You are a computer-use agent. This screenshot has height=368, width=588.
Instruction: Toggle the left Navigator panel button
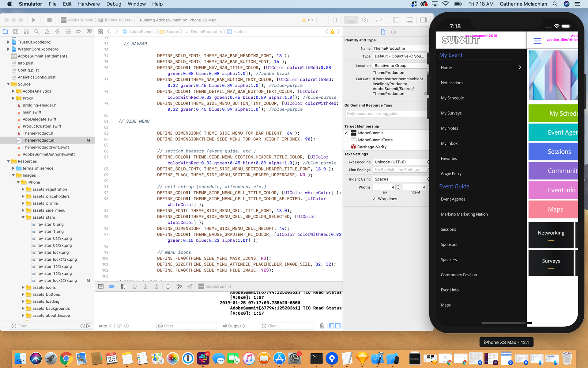pos(396,20)
